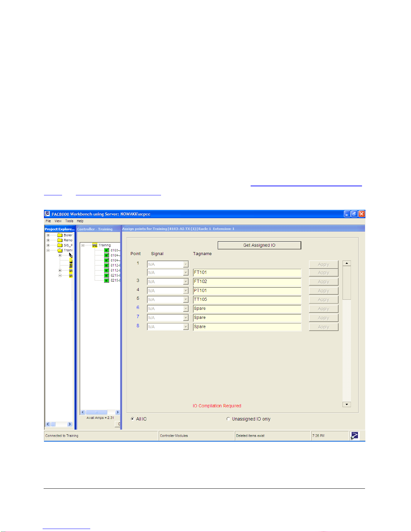The height and width of the screenshot is (532, 411).
Task: Collapse the Training controller tree node
Action: pyautogui.click(x=83, y=245)
